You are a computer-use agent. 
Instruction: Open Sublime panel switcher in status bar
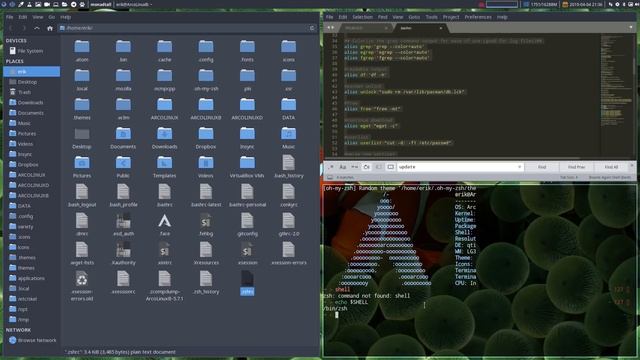tap(330, 178)
